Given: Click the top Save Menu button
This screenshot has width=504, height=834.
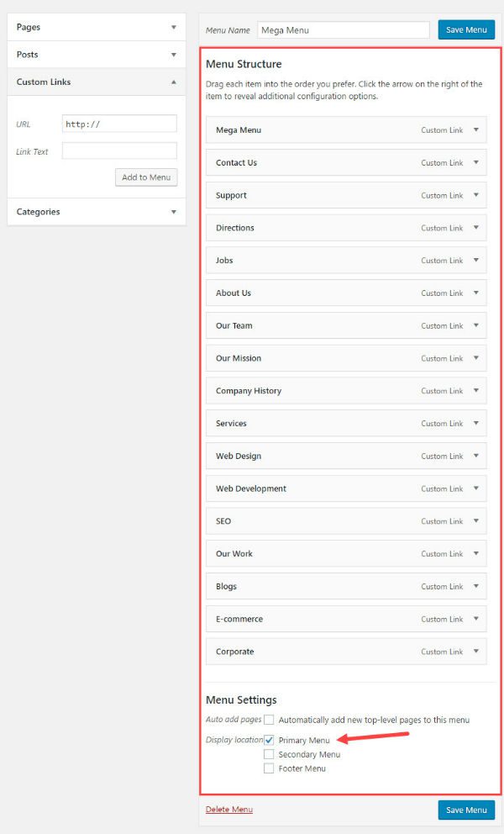Looking at the screenshot, I should tap(466, 29).
